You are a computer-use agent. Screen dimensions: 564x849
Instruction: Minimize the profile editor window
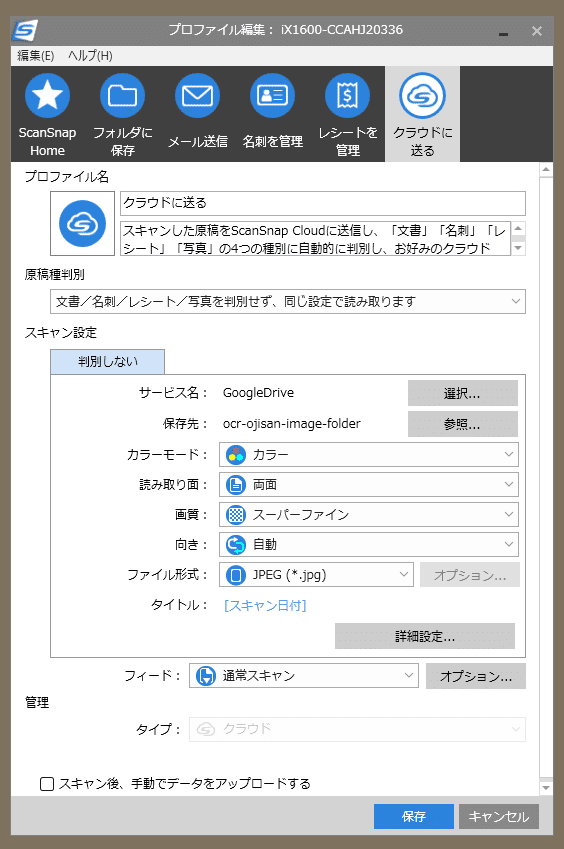503,32
